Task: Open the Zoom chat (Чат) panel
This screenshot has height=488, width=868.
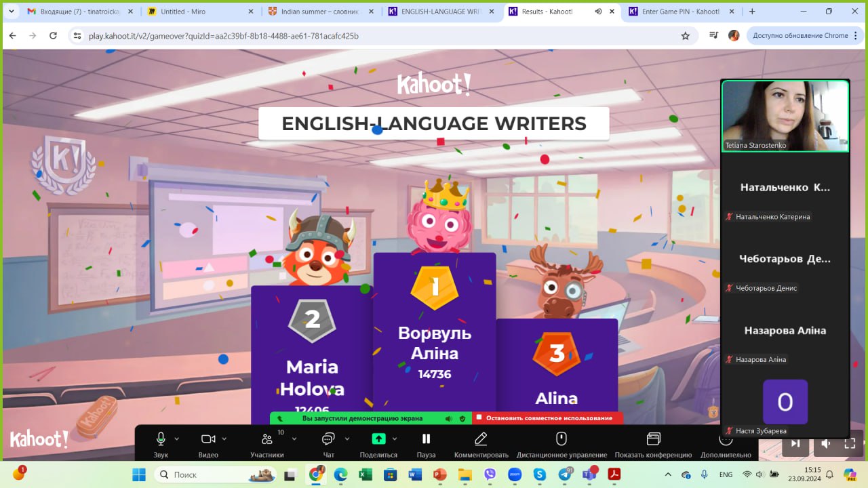Action: [x=328, y=439]
